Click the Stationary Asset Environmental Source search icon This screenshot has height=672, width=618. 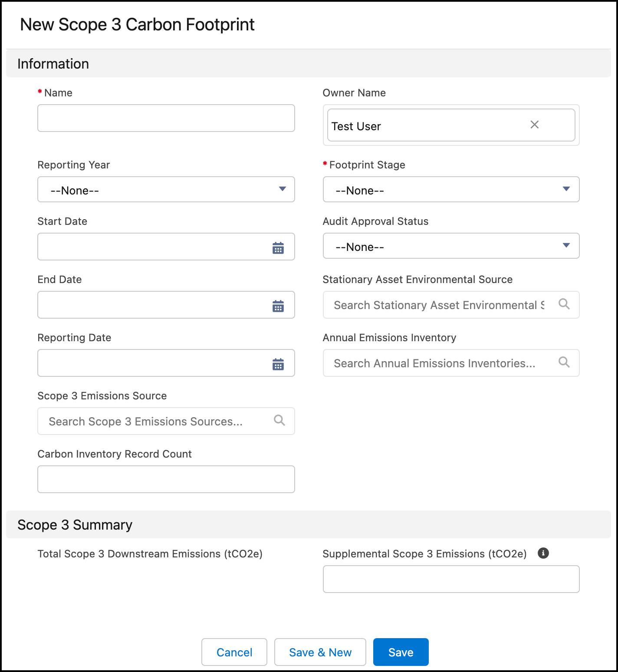pos(564,304)
